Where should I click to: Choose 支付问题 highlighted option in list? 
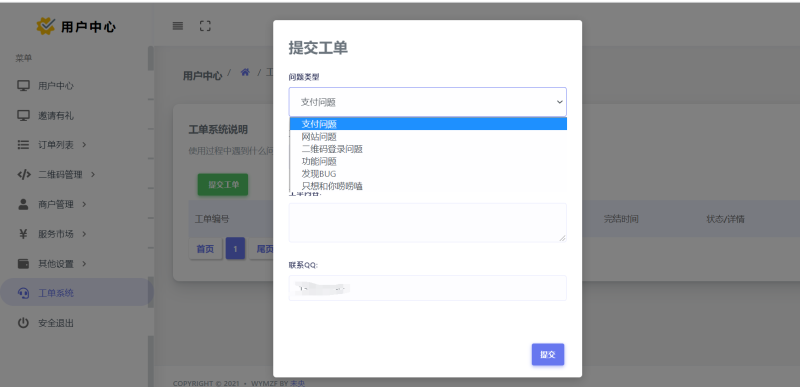429,124
